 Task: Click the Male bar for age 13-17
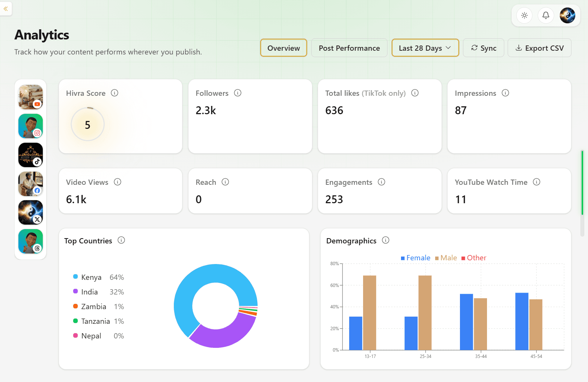tap(369, 313)
